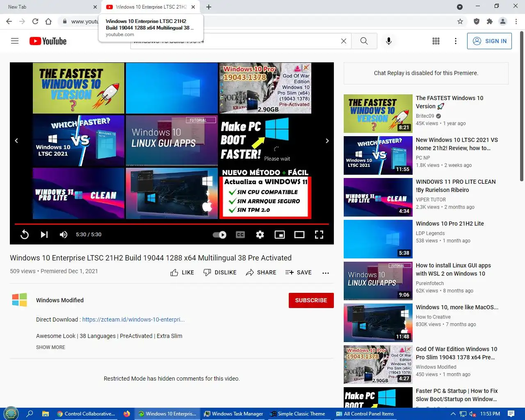Open the shield extension icon in toolbar
The image size is (525, 420).
[x=476, y=21]
